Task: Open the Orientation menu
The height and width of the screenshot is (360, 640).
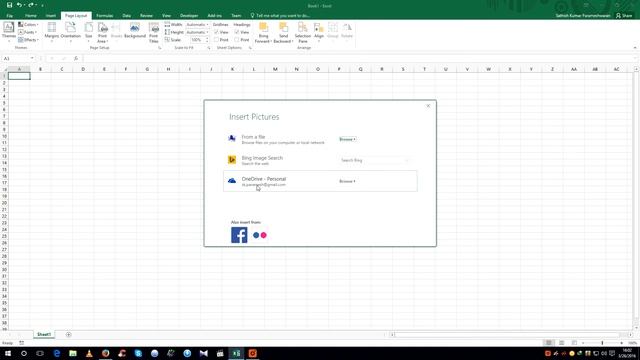Action: point(71,31)
